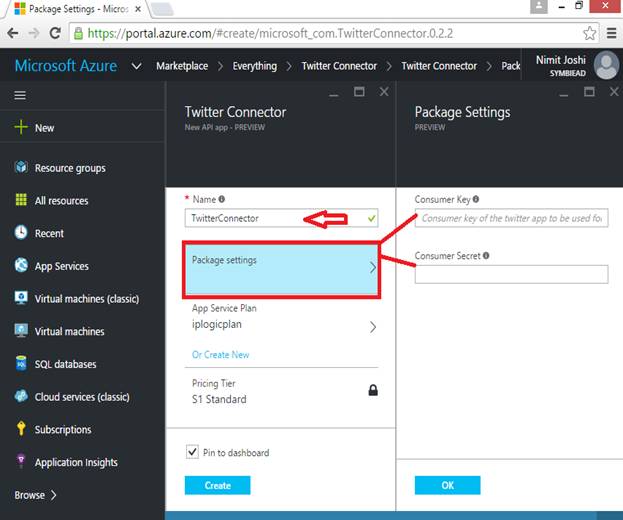Click the OK button
The image size is (623, 520).
pyautogui.click(x=447, y=485)
